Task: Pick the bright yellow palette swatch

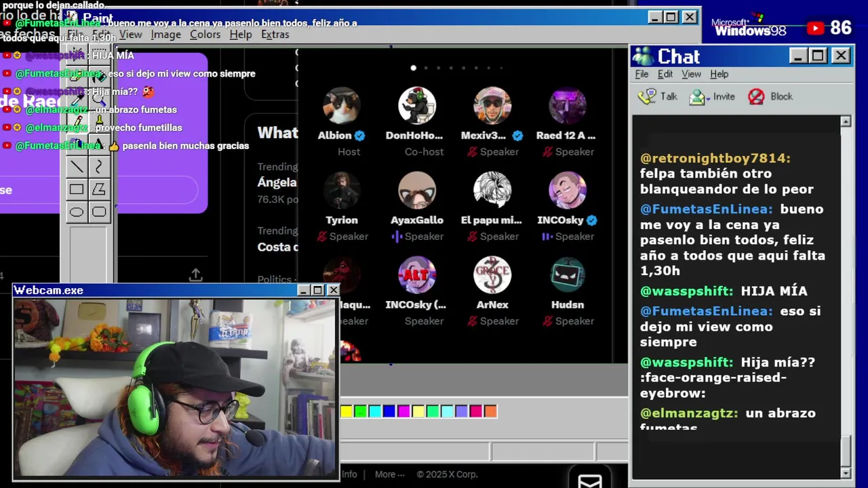Action: point(347,411)
